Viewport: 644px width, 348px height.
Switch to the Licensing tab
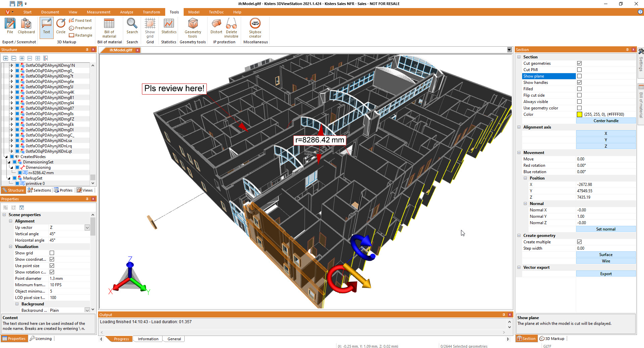click(41, 339)
